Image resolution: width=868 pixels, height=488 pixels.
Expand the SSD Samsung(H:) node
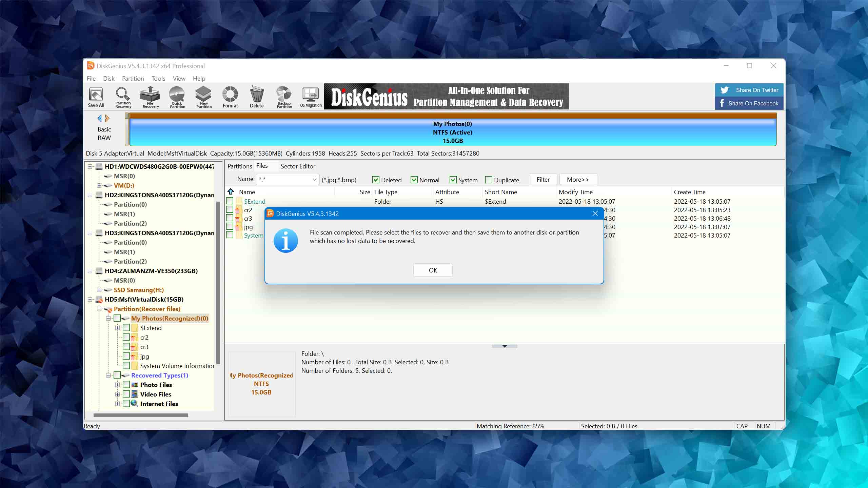[x=99, y=290]
